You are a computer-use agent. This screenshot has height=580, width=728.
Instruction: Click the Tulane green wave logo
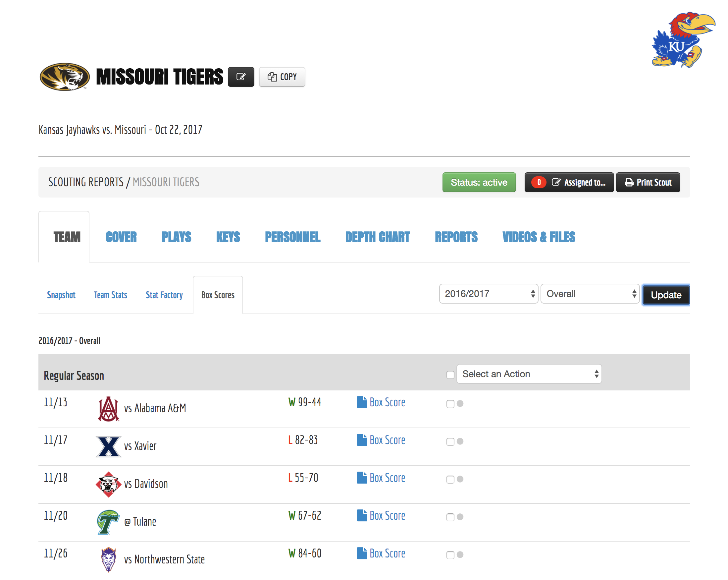pos(108,522)
